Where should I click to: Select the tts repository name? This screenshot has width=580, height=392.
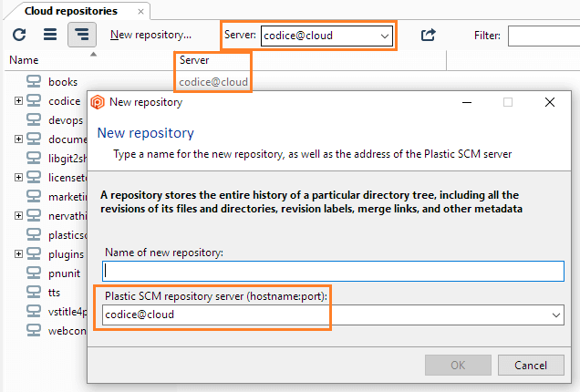tap(54, 293)
